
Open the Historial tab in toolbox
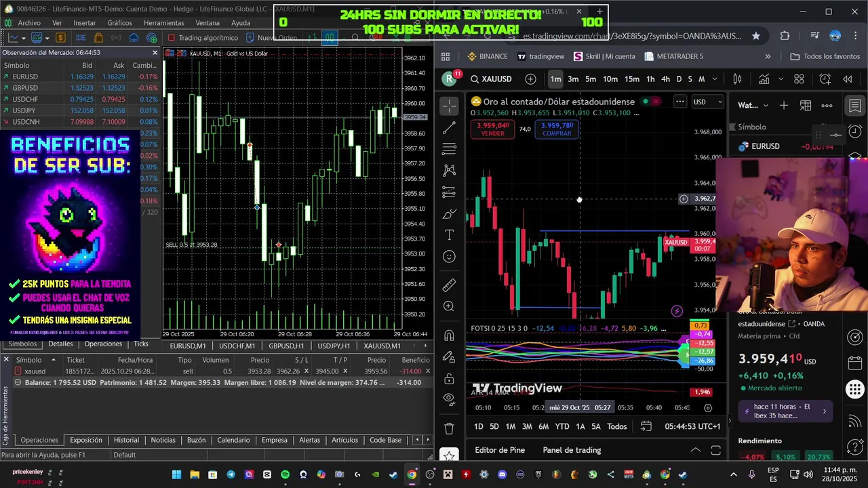(126, 440)
